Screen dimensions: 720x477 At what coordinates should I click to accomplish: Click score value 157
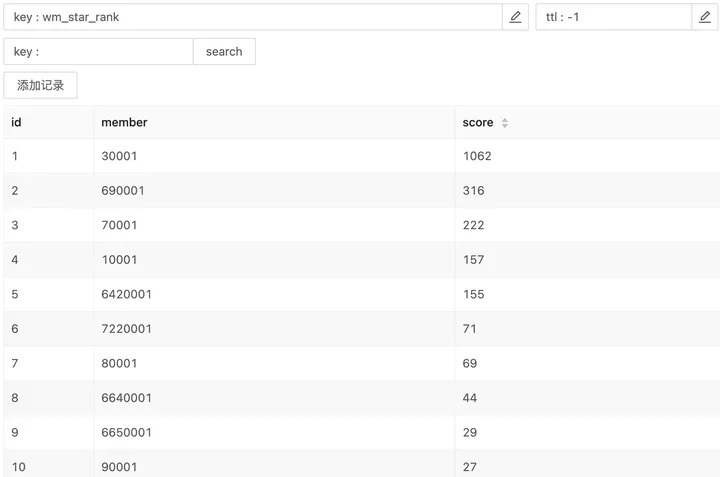(473, 260)
